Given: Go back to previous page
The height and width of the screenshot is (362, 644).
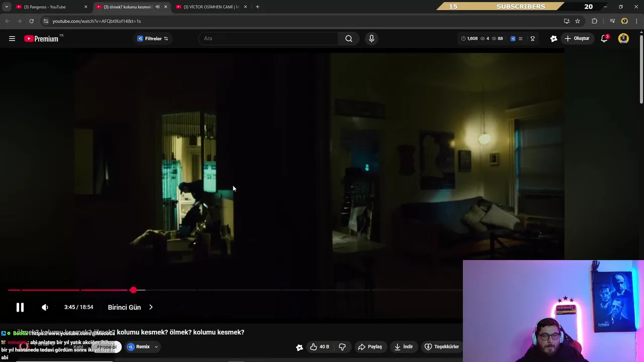Looking at the screenshot, I should (x=7, y=21).
